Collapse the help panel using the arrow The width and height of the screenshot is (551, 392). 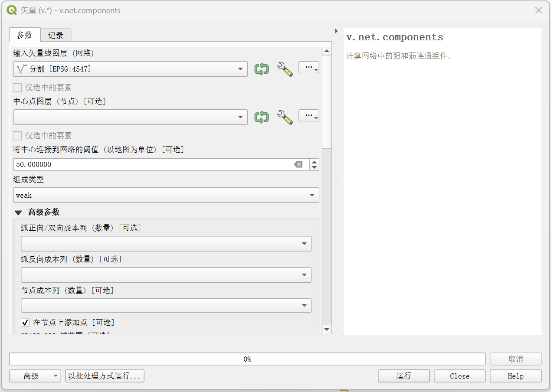coord(336,31)
